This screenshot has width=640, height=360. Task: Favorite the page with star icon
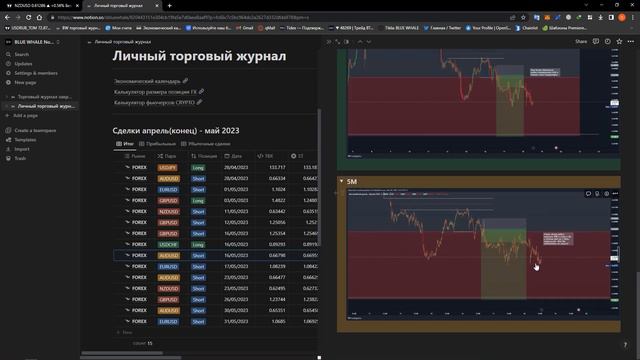click(619, 42)
